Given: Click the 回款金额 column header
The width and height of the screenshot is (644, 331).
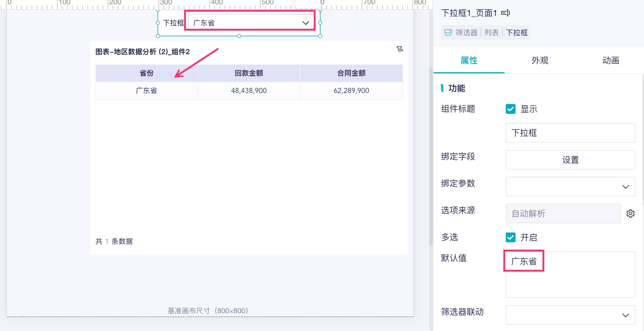Looking at the screenshot, I should click(x=249, y=73).
